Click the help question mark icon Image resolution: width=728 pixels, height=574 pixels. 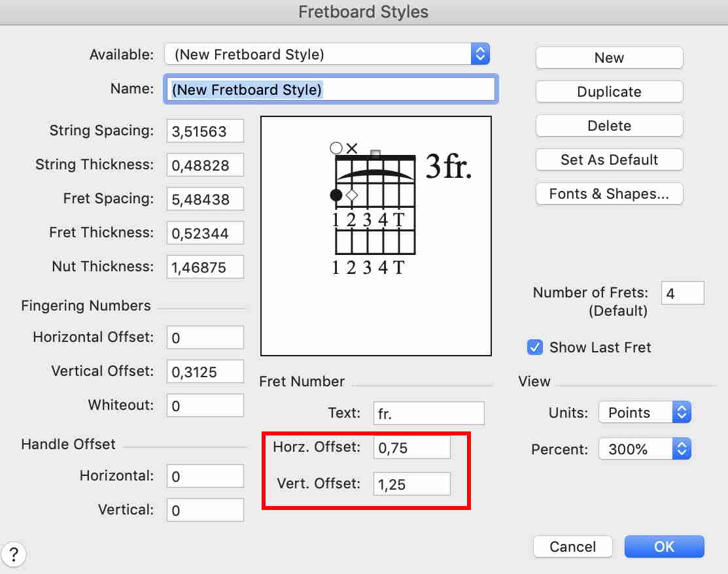coord(14,555)
